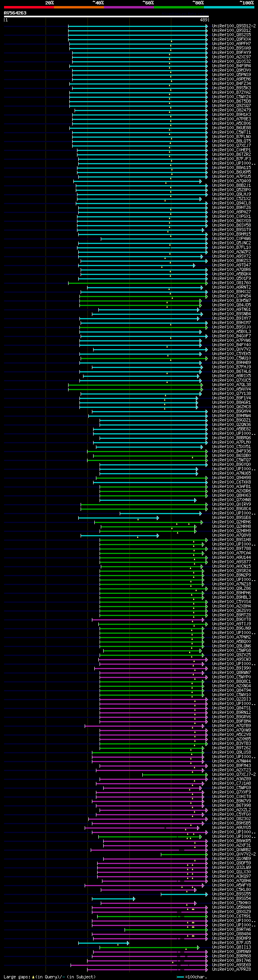Select the UniRef100_A2XC97 label
Screen dimensions: 258x980
pyautogui.click(x=231, y=57)
